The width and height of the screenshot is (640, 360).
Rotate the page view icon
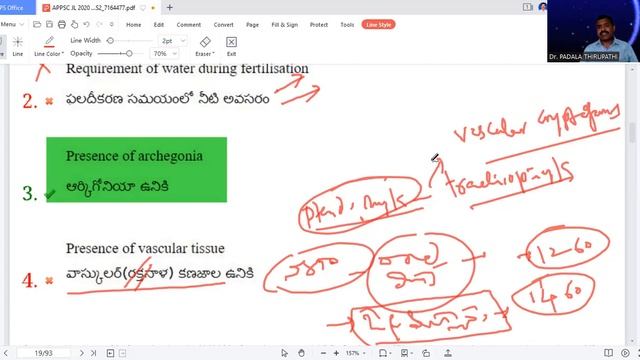click(x=426, y=353)
